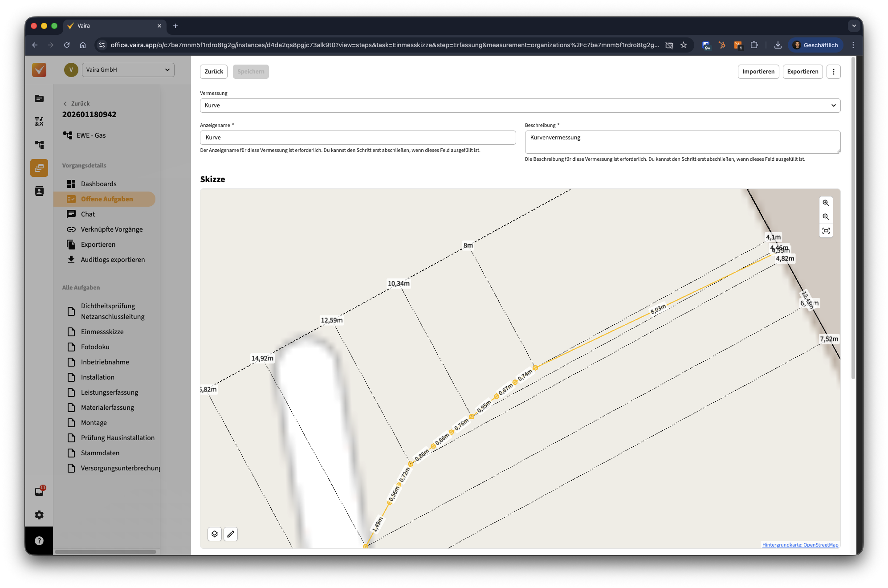The width and height of the screenshot is (888, 588).
Task: Open the map layers icon
Action: coord(215,534)
